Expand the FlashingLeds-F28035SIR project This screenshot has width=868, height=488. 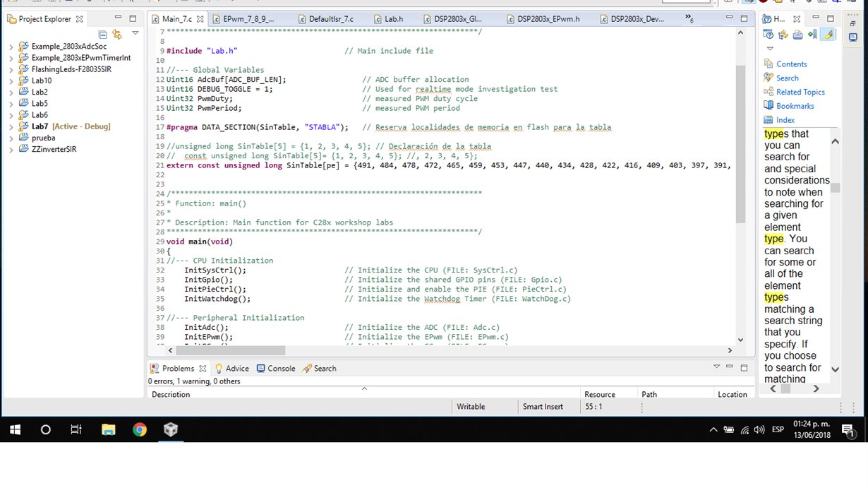(x=11, y=69)
